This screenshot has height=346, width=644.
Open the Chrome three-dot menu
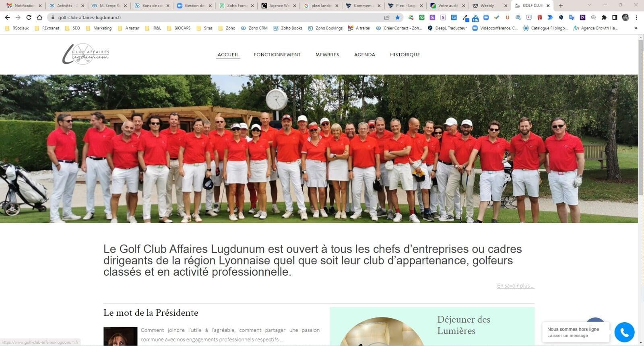(x=636, y=17)
